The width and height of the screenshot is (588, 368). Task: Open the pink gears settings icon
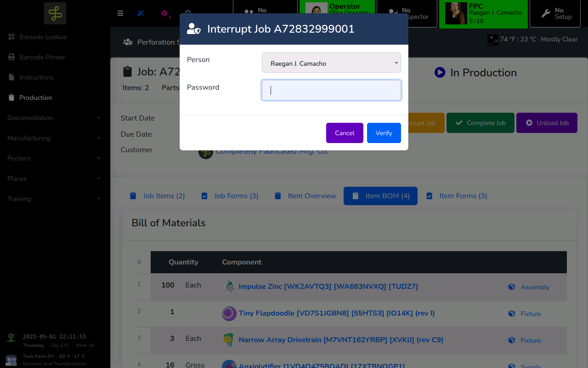point(164,13)
